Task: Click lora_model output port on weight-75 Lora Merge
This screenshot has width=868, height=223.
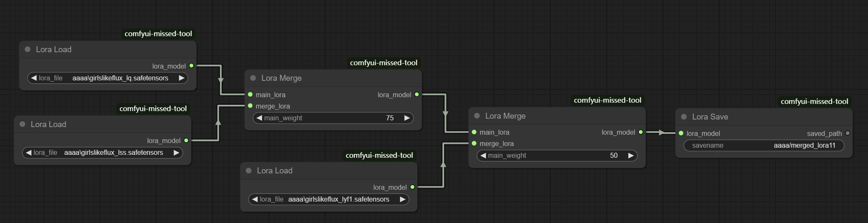Action: click(417, 94)
